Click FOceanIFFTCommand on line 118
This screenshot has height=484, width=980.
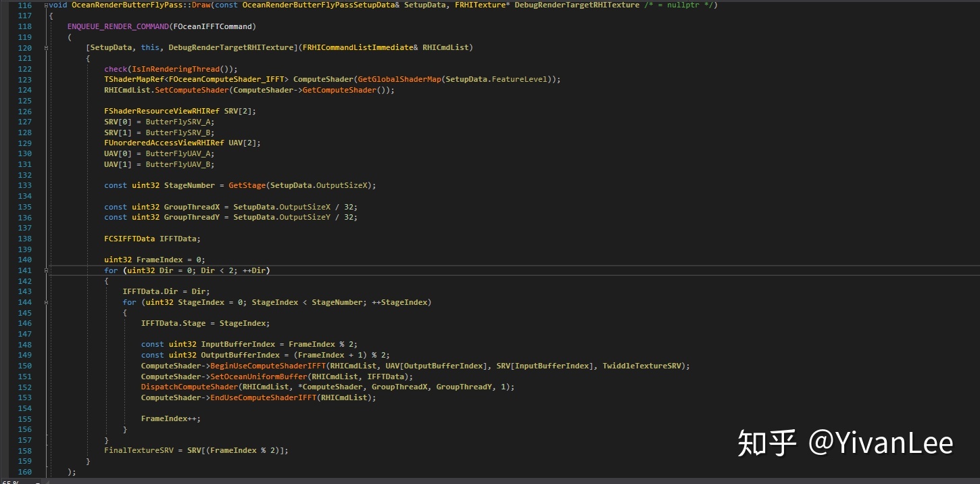213,26
